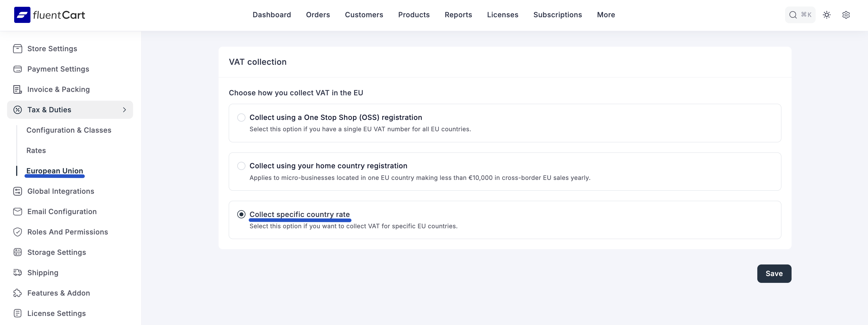868x325 pixels.
Task: Toggle light/dark theme sun icon
Action: (x=827, y=15)
